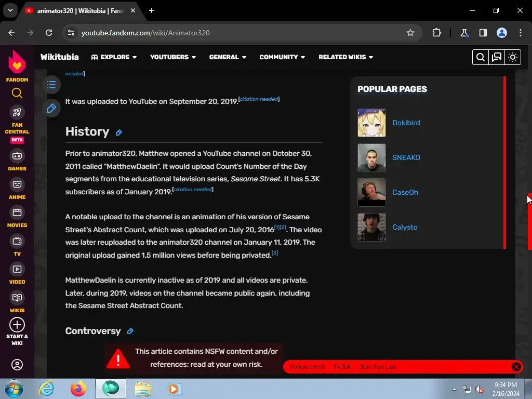The width and height of the screenshot is (532, 399).
Task: Open the wiki discussions chat icon
Action: (x=496, y=57)
